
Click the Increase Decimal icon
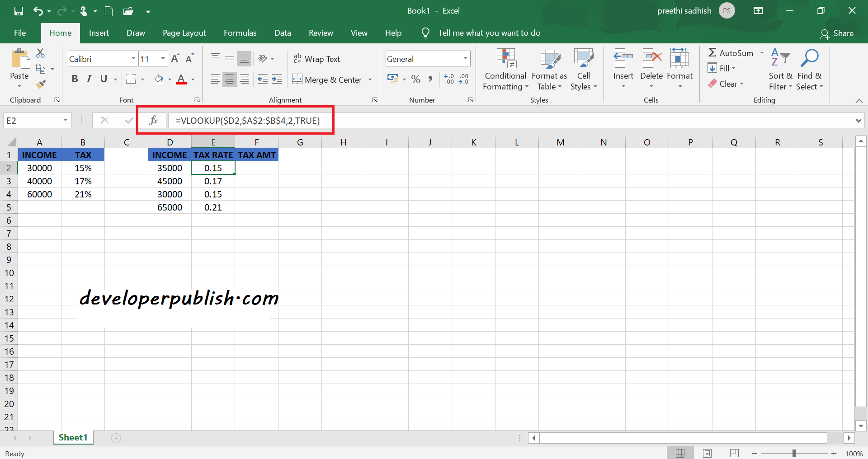point(449,79)
